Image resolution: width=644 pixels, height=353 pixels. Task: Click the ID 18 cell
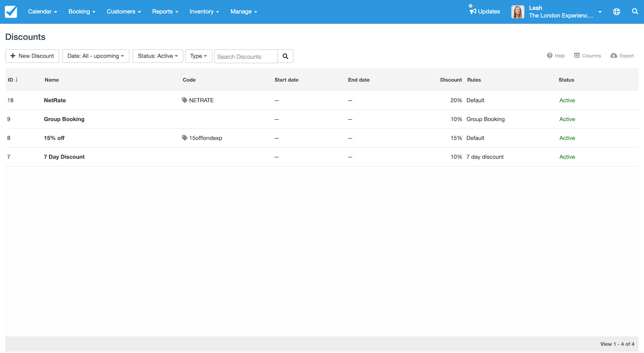[x=10, y=100]
